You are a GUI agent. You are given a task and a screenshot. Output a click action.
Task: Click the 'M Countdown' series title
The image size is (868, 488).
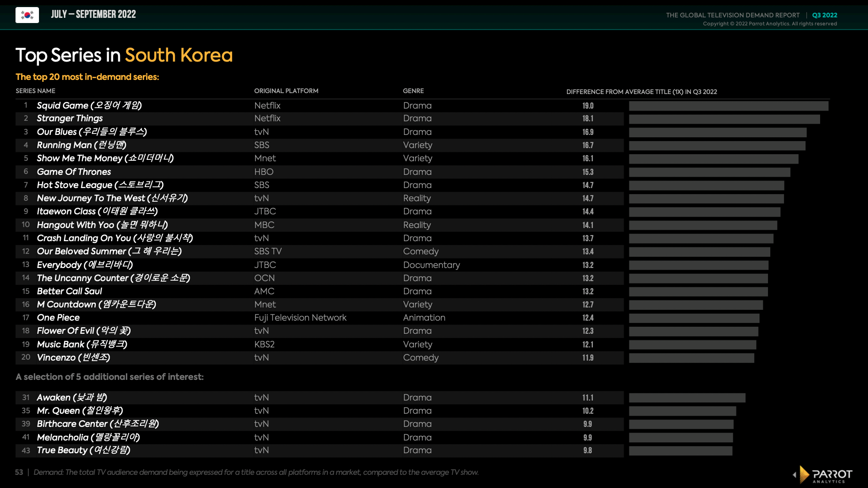pyautogui.click(x=96, y=304)
